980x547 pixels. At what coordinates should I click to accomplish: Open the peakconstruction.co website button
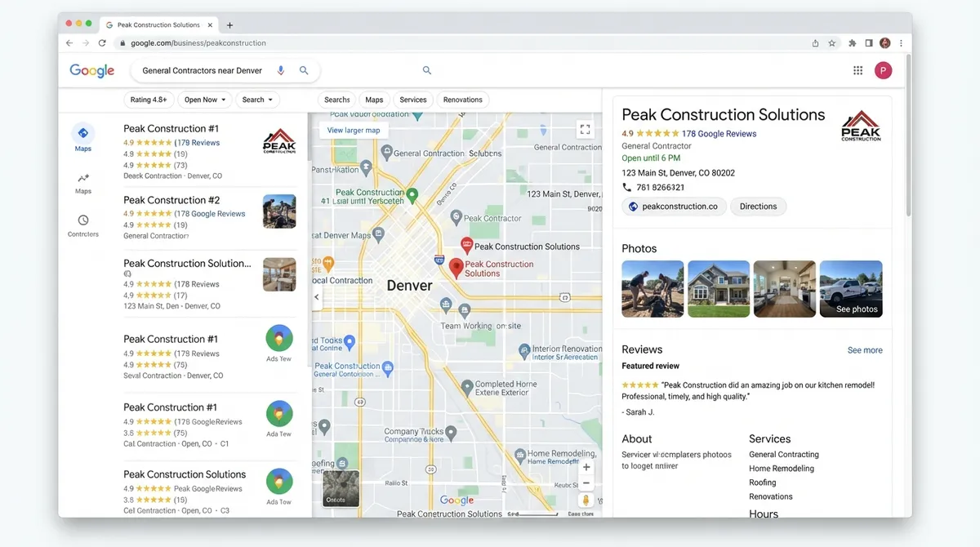click(x=674, y=207)
